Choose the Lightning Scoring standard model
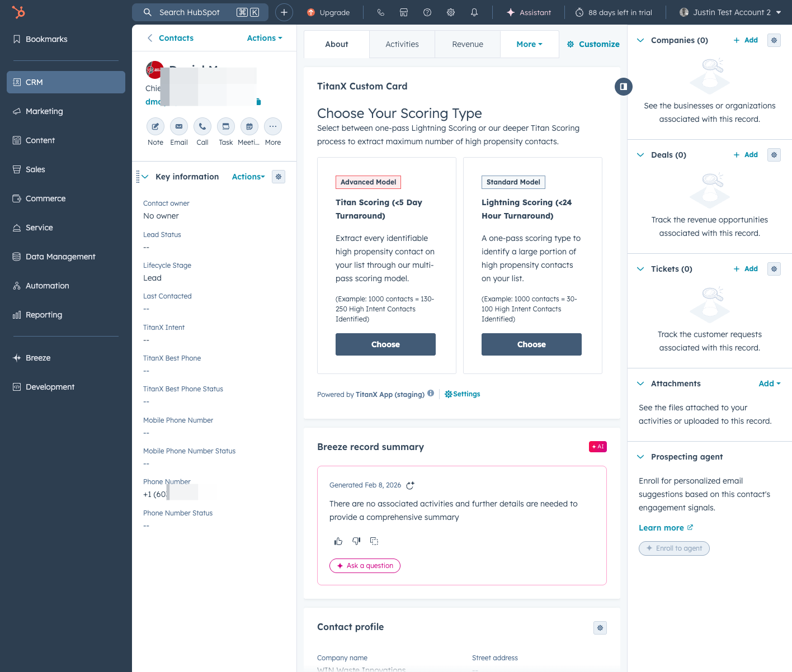Viewport: 792px width, 672px height. [x=531, y=344]
